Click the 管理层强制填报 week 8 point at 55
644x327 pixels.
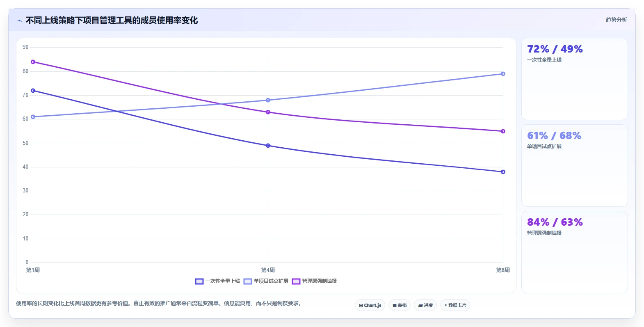[503, 131]
